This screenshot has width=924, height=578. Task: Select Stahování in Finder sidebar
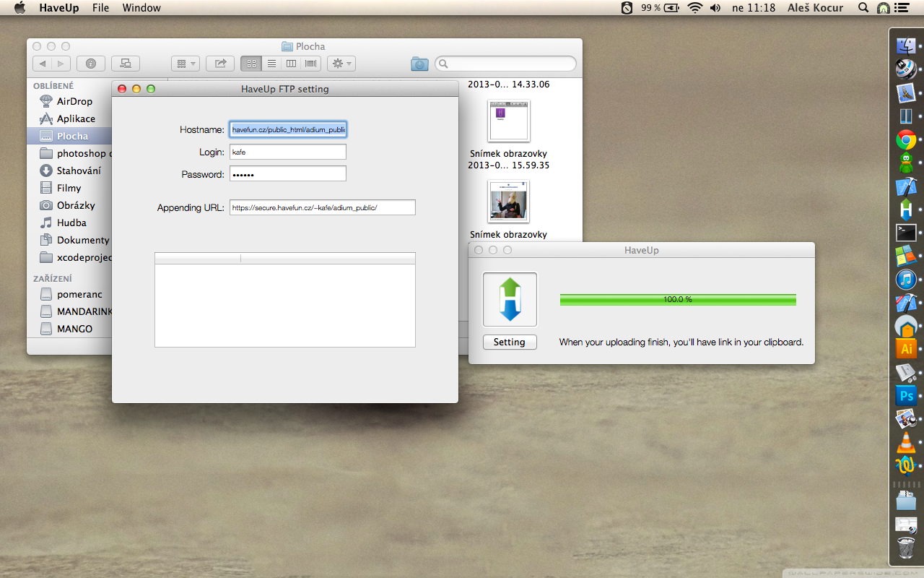69,171
